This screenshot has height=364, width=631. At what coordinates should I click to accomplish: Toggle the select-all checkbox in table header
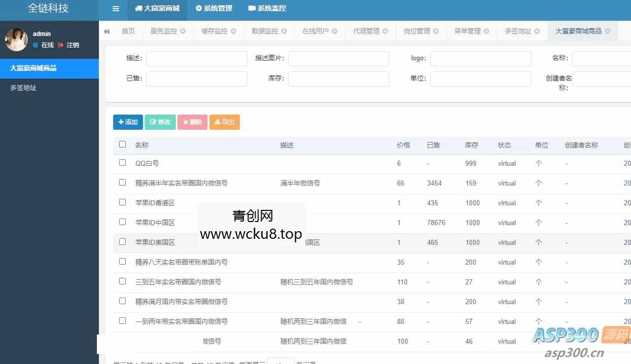[122, 144]
